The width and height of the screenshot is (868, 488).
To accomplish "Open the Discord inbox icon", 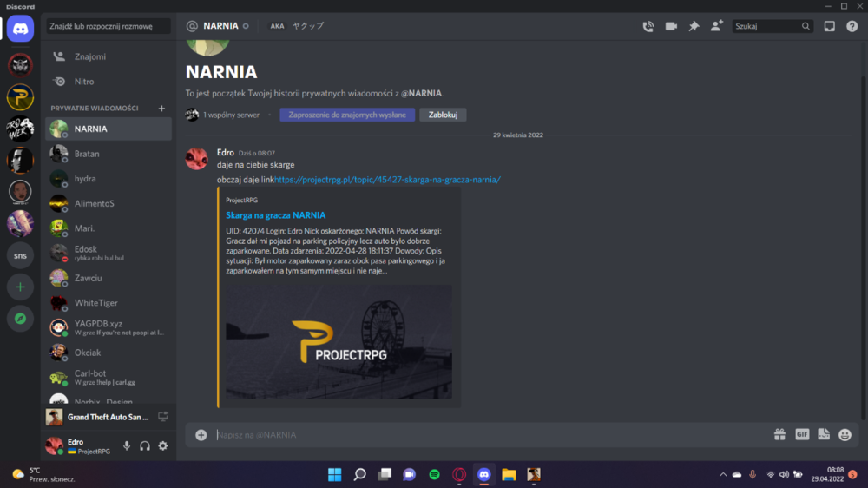I will click(x=829, y=26).
